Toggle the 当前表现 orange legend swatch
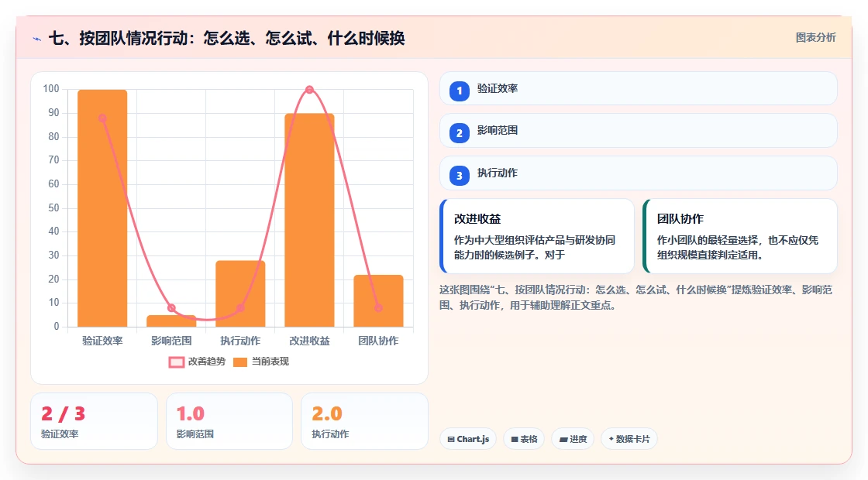The width and height of the screenshot is (868, 480). [x=240, y=362]
